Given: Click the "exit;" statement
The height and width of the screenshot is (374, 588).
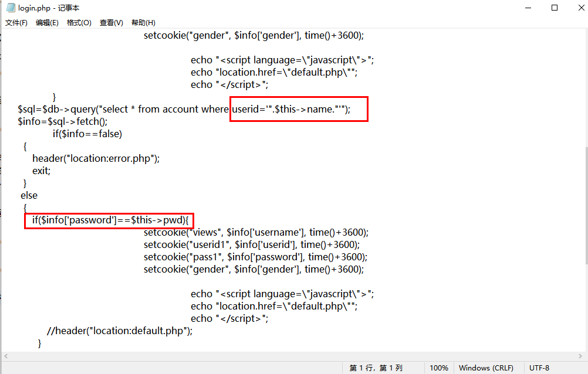Looking at the screenshot, I should coord(41,171).
